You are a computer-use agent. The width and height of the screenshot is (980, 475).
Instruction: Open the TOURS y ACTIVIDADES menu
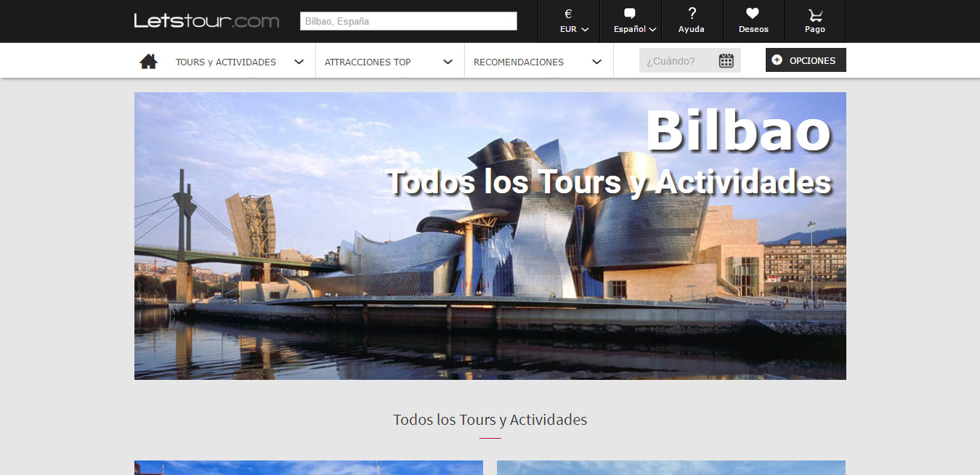pos(226,62)
